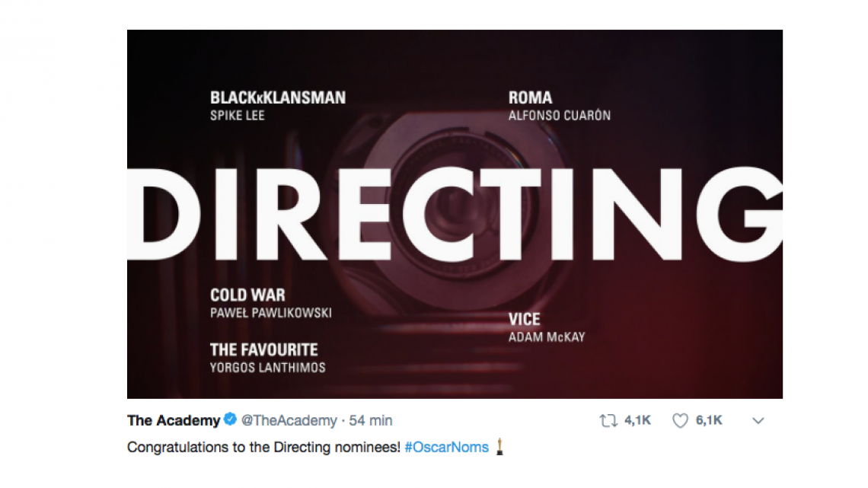Click the 54 min timestamp link
868x488 pixels.
(371, 419)
